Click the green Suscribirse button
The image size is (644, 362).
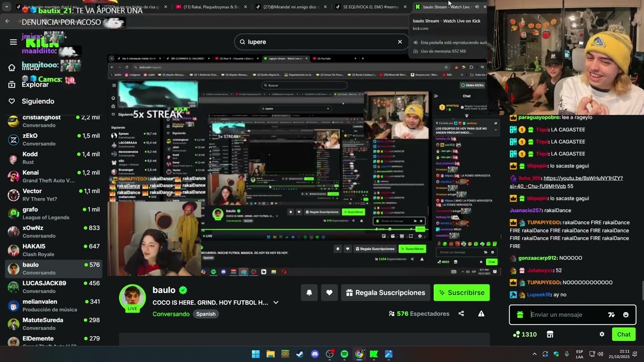[461, 293]
